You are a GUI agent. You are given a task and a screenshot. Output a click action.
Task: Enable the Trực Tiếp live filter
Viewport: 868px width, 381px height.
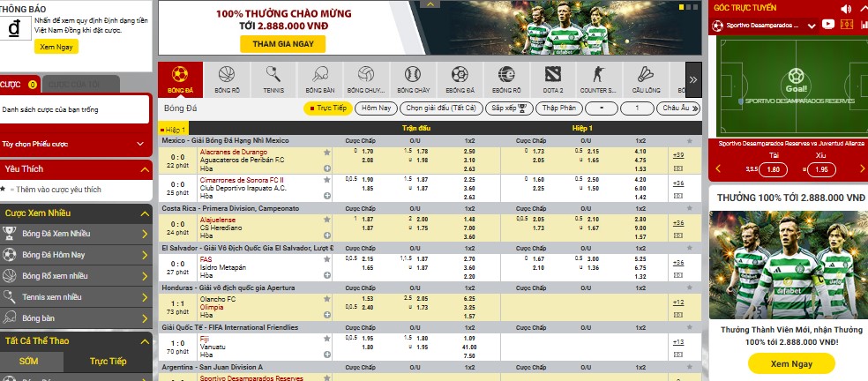(327, 108)
